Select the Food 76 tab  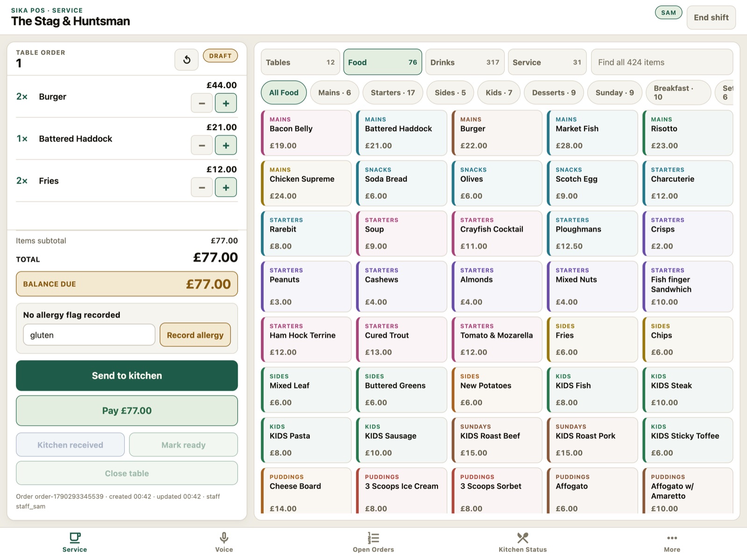(x=382, y=62)
